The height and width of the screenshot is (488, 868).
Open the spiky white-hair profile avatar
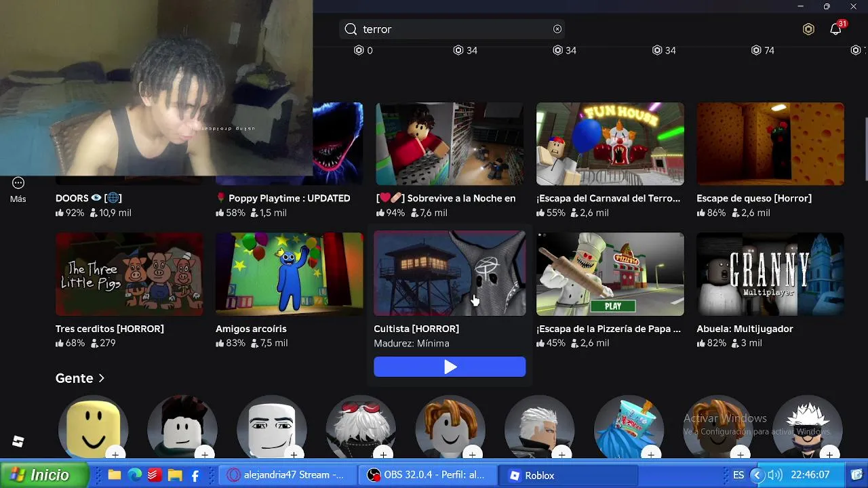[808, 427]
